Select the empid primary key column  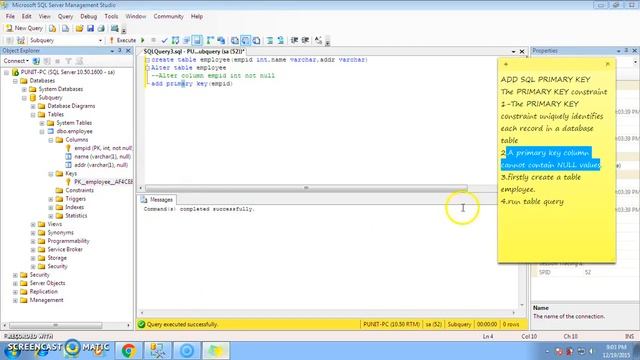point(99,148)
